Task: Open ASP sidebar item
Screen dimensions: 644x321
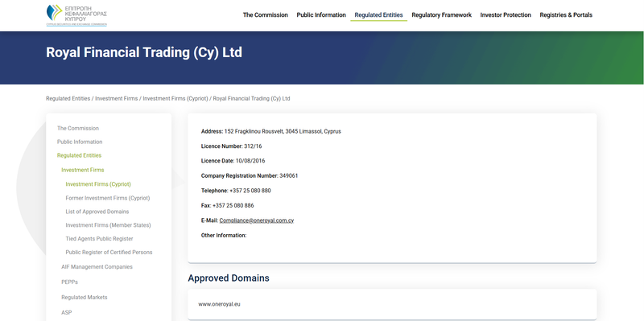Action: pyautogui.click(x=67, y=313)
